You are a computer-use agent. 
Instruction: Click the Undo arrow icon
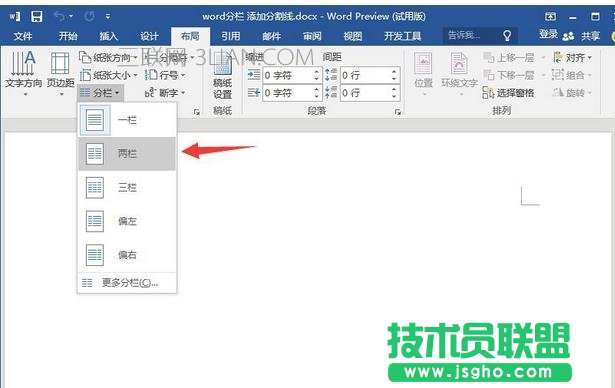coord(60,16)
